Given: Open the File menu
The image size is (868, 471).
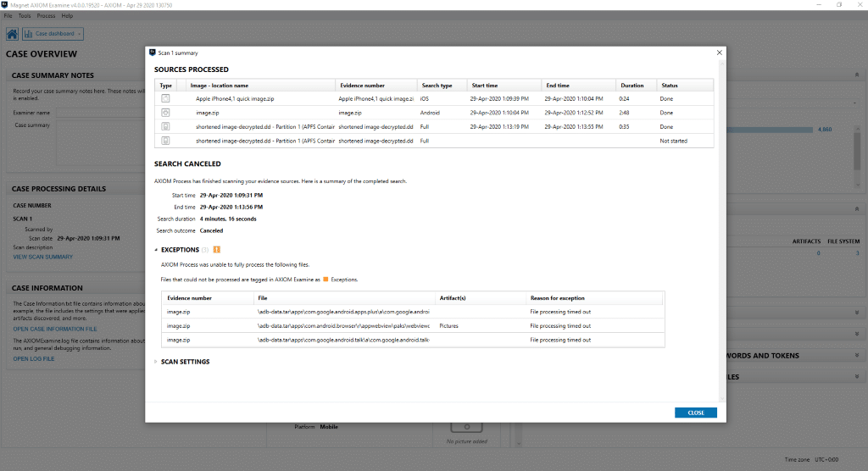Looking at the screenshot, I should [8, 16].
